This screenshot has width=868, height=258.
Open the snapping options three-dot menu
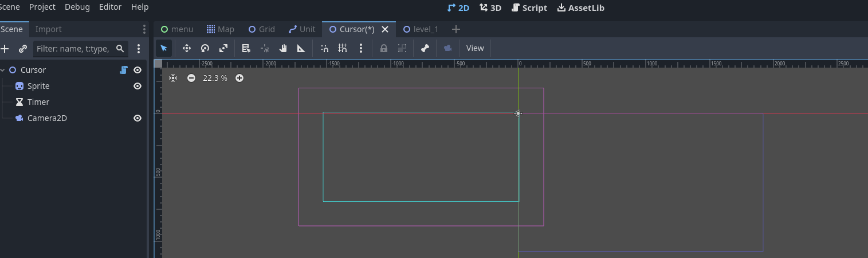[x=361, y=48]
